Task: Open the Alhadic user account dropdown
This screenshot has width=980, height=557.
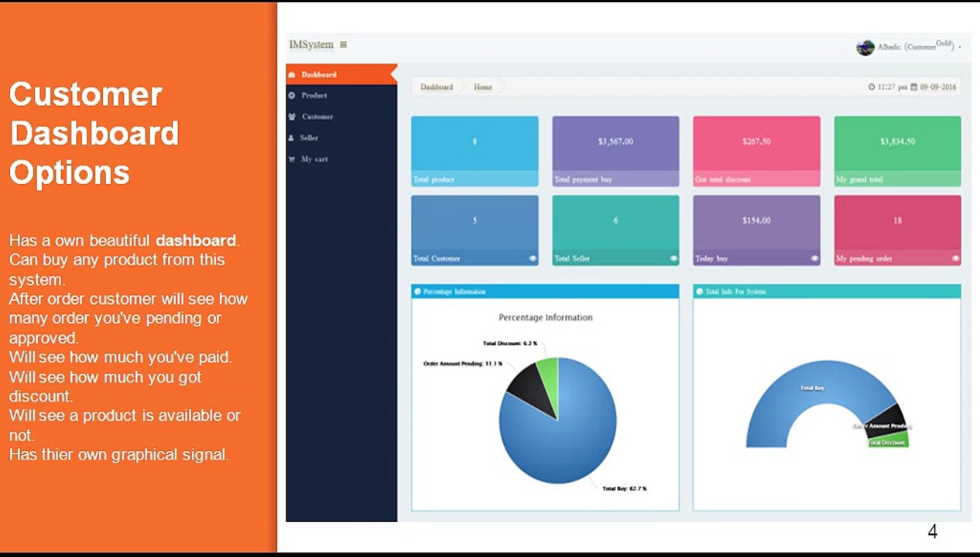Action: click(x=909, y=47)
